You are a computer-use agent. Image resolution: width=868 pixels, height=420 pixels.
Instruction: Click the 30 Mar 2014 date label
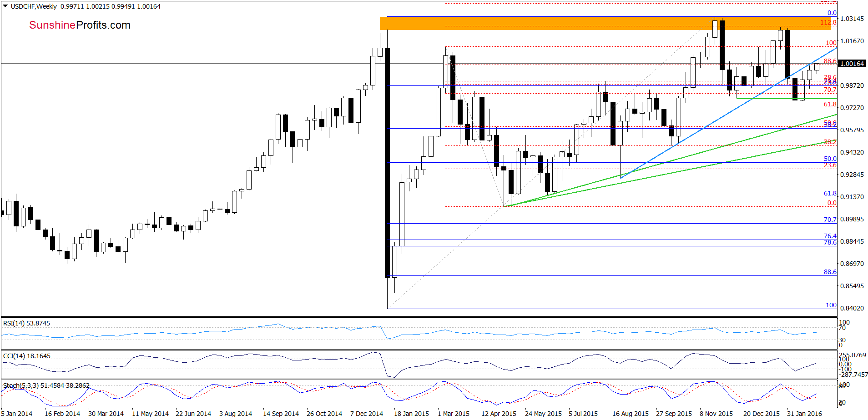[x=106, y=414]
